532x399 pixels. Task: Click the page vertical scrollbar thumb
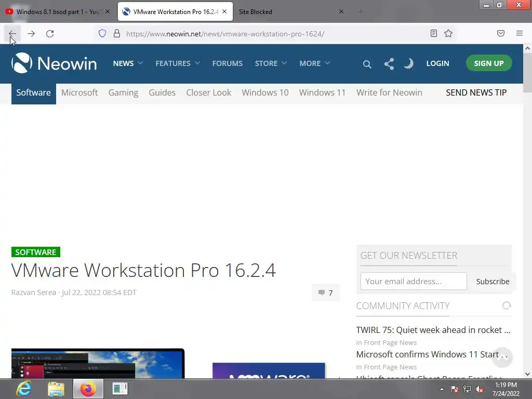click(x=527, y=72)
